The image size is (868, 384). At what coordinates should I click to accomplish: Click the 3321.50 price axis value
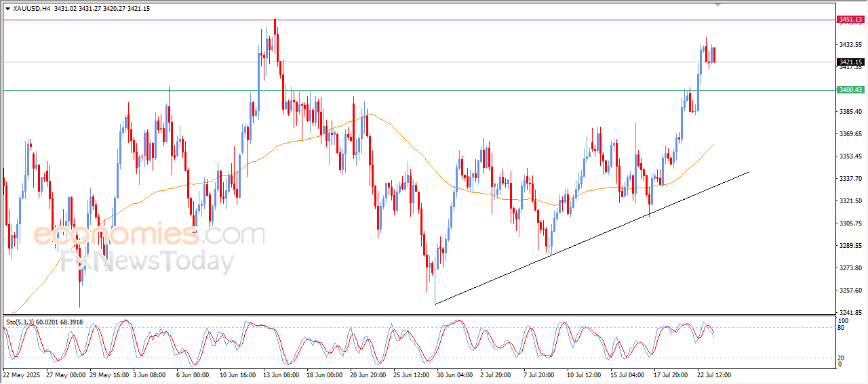(850, 200)
